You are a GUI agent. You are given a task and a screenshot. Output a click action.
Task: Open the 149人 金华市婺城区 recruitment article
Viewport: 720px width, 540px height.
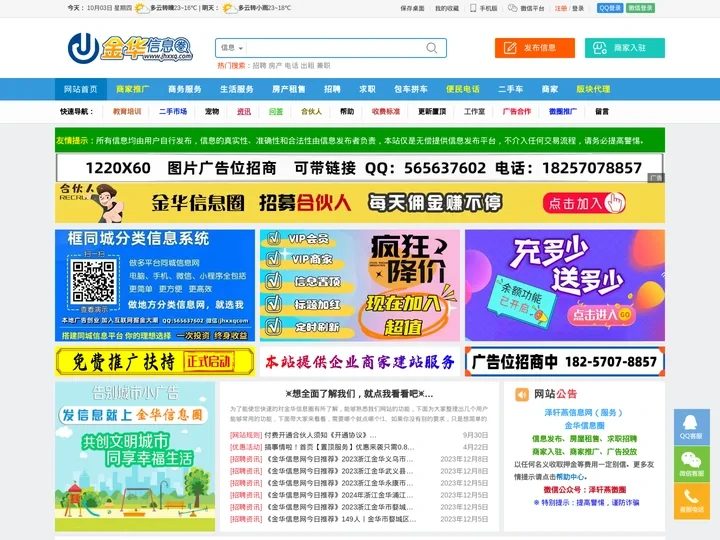(x=340, y=519)
